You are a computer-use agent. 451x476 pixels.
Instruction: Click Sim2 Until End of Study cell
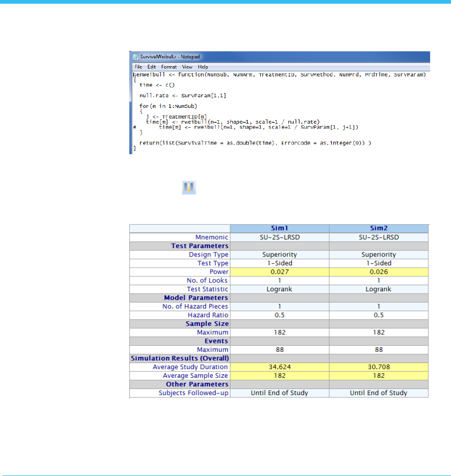click(x=379, y=393)
